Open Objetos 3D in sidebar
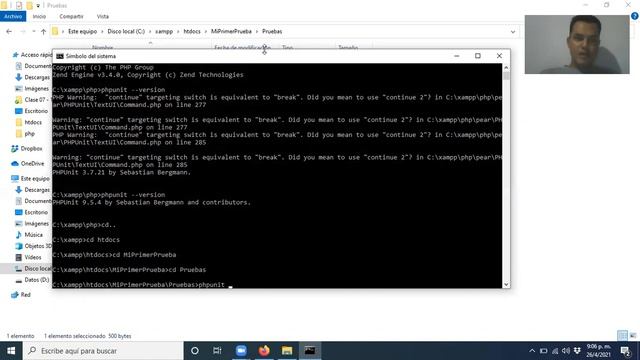 tap(33, 246)
